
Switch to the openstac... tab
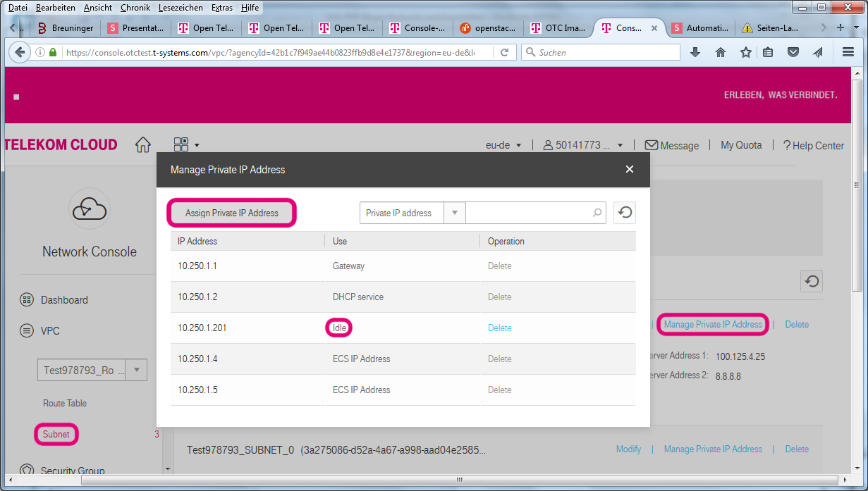pos(489,28)
